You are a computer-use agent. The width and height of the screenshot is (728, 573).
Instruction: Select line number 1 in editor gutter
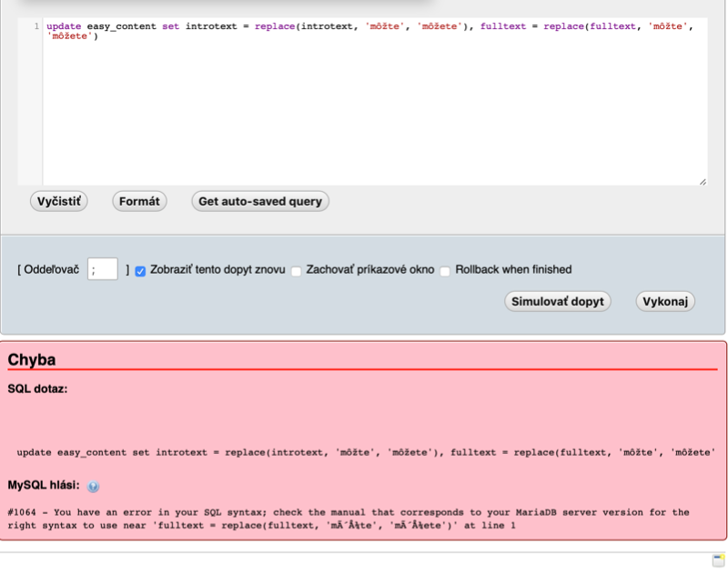pyautogui.click(x=36, y=26)
